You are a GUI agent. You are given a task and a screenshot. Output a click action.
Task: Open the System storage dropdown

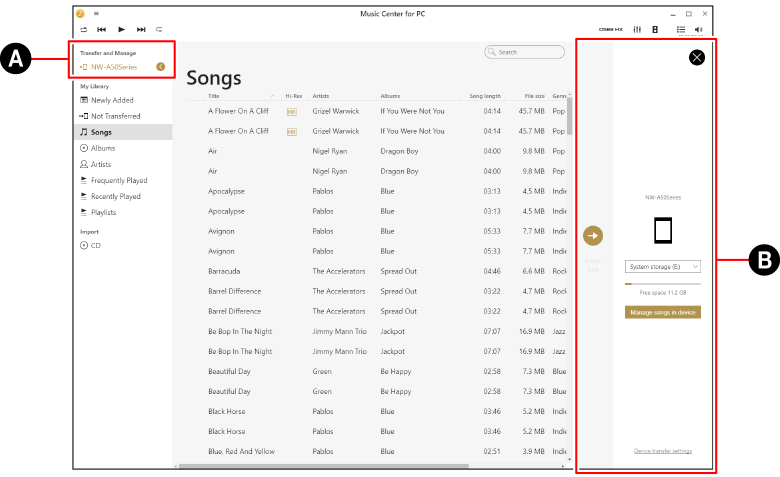pos(664,267)
